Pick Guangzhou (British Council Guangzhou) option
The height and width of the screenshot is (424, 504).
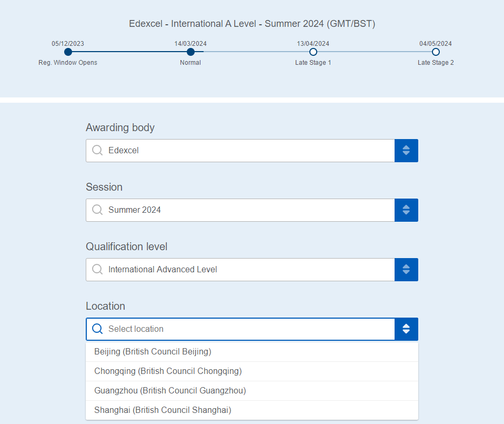tap(252, 391)
